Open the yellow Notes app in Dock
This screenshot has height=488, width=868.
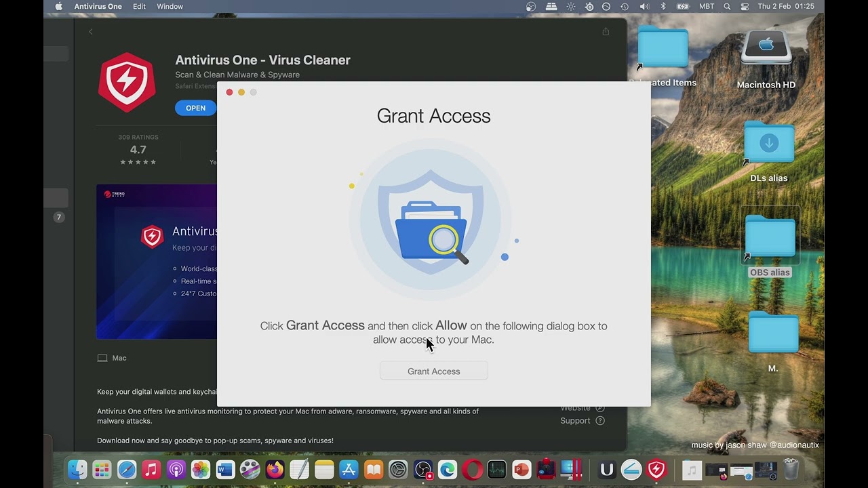click(x=324, y=469)
